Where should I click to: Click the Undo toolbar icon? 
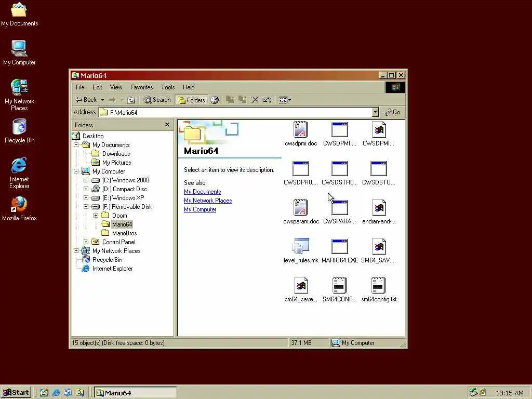[268, 100]
